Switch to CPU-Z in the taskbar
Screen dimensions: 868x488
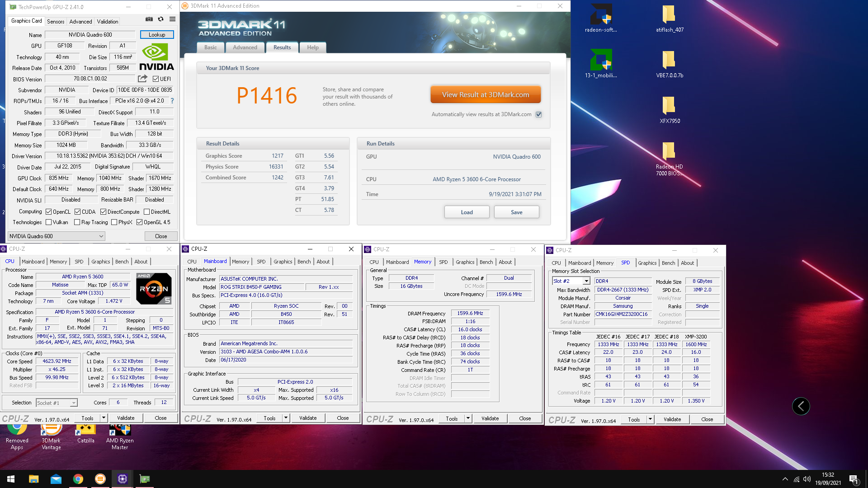pyautogui.click(x=122, y=479)
